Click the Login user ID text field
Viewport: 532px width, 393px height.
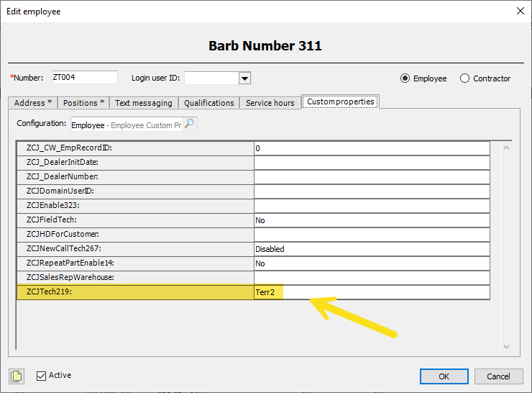coord(211,78)
